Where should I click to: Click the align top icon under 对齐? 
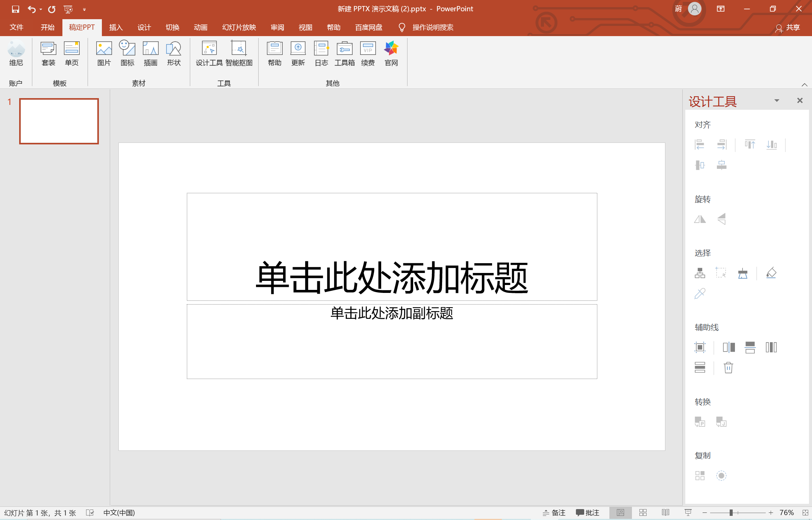750,144
